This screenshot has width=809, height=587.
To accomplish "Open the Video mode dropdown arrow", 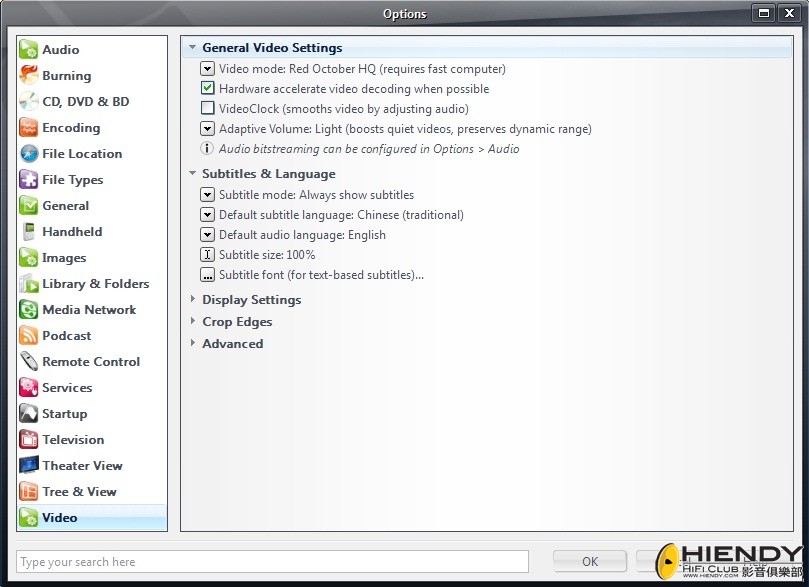I will [207, 69].
